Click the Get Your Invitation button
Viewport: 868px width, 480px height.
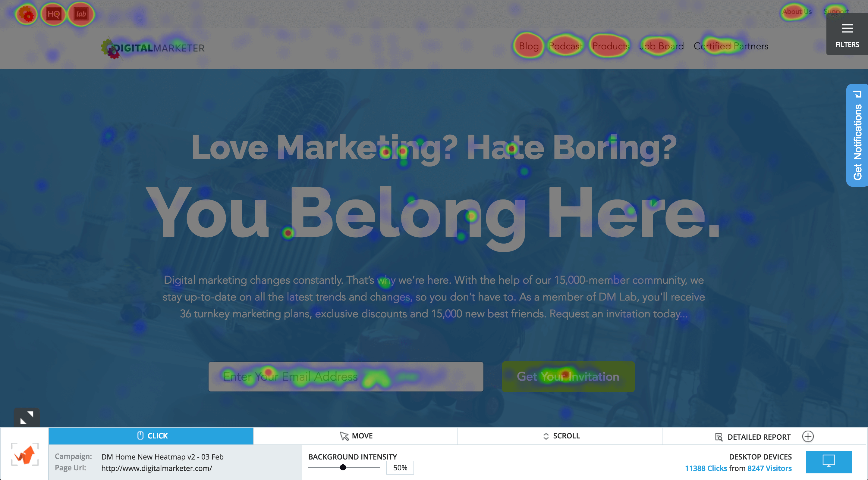pyautogui.click(x=568, y=377)
